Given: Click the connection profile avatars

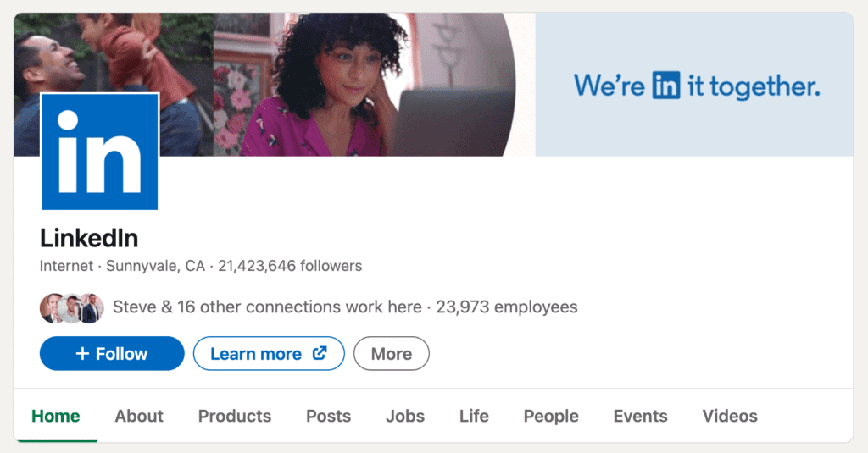Looking at the screenshot, I should pos(71,308).
